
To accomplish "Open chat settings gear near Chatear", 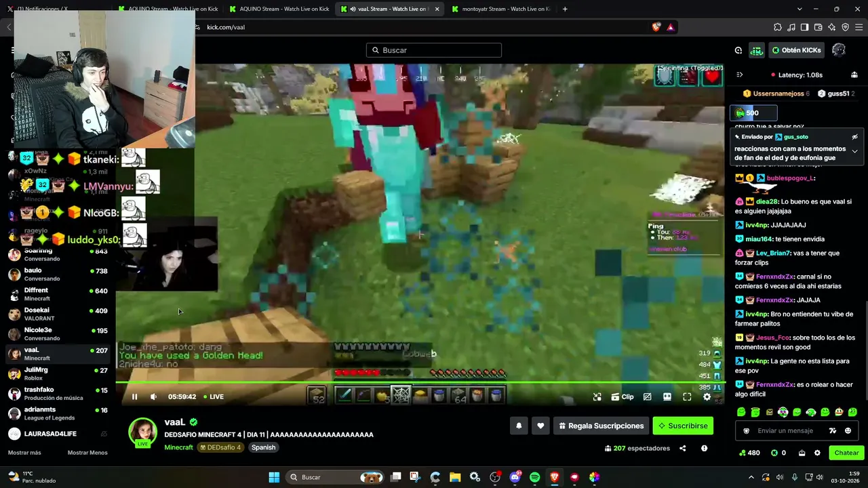I will click(x=817, y=453).
